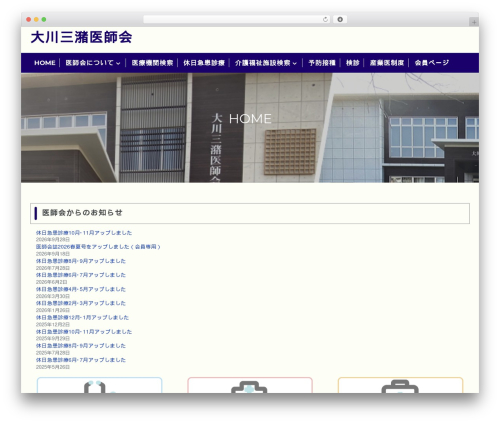
Task: Open 医師会誌2026春夏号をアップしました link
Action: (x=98, y=247)
